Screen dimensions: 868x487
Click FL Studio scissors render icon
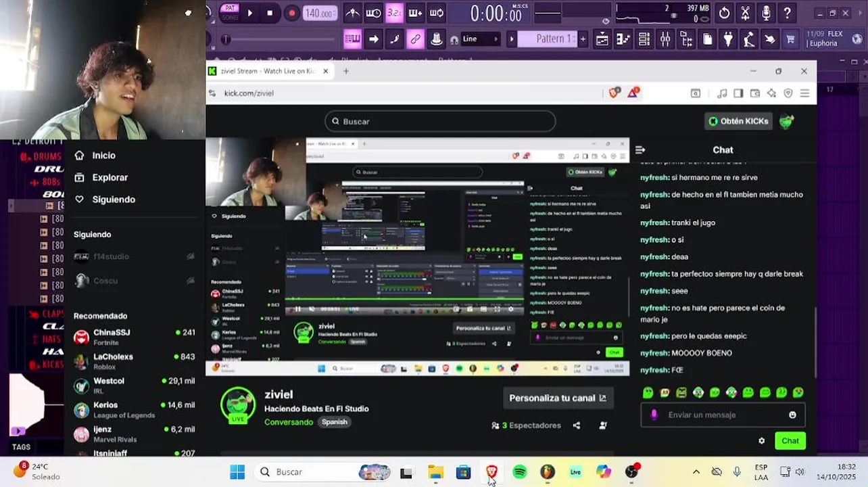(x=745, y=13)
